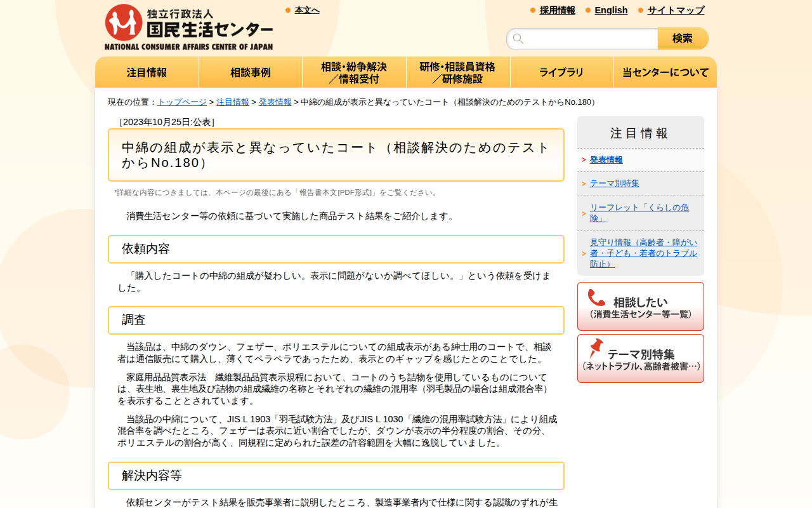Click the red arrow beside テーマ別特集 sidebar link

[586, 183]
